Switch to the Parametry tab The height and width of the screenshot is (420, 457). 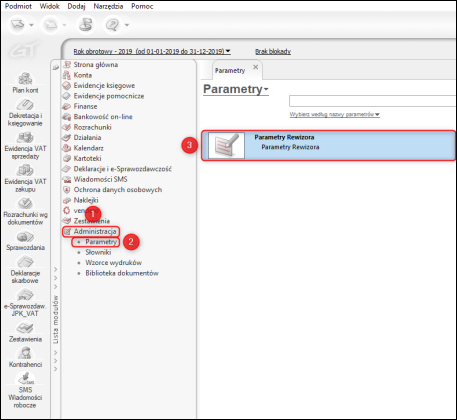click(230, 70)
